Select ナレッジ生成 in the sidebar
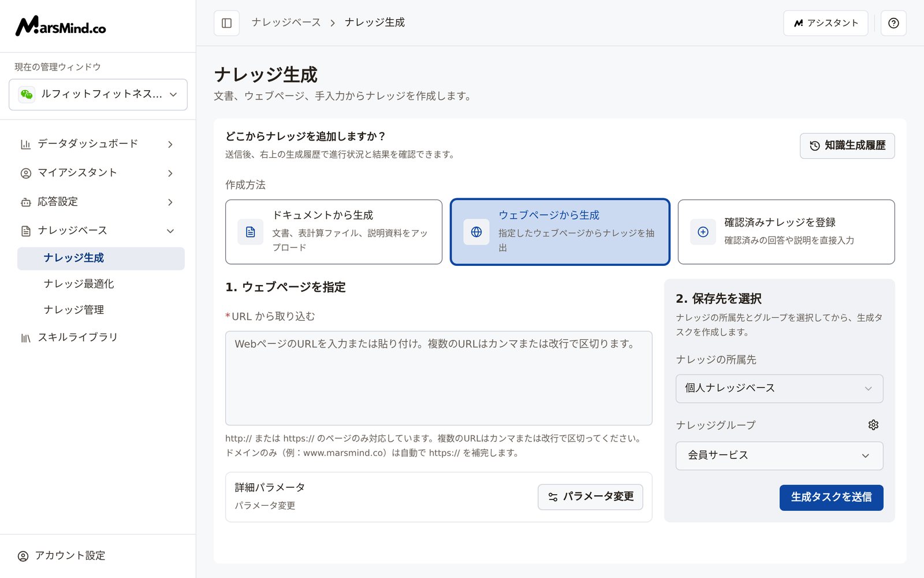This screenshot has width=924, height=578. click(101, 258)
